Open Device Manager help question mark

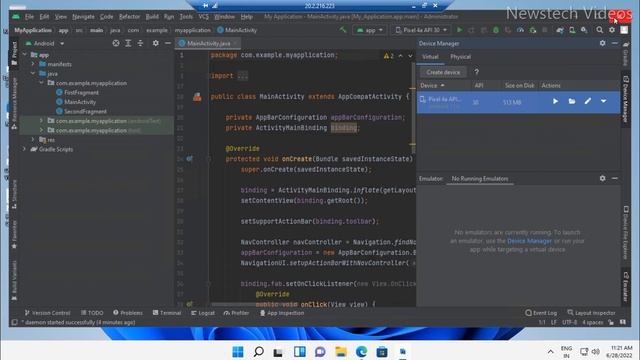click(x=476, y=72)
